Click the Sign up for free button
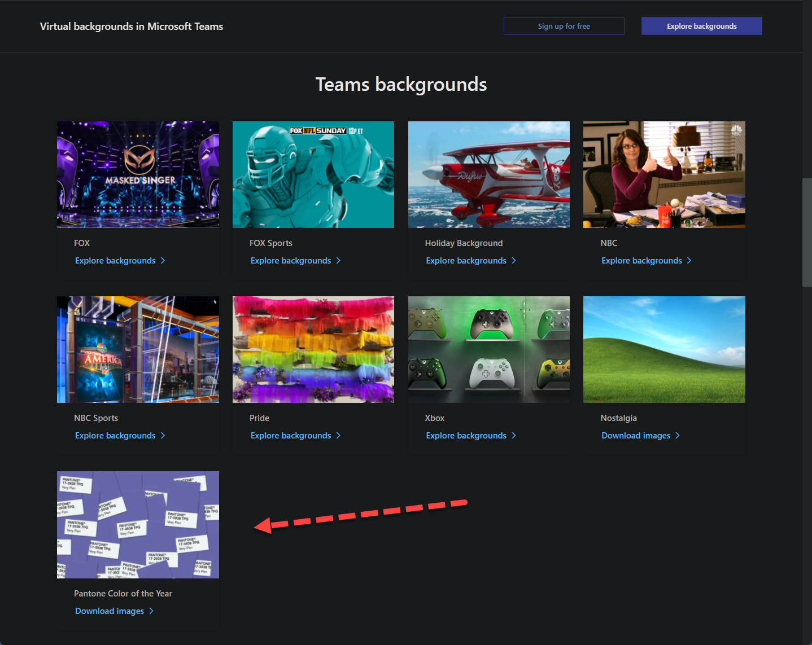This screenshot has width=812, height=645. pyautogui.click(x=564, y=26)
